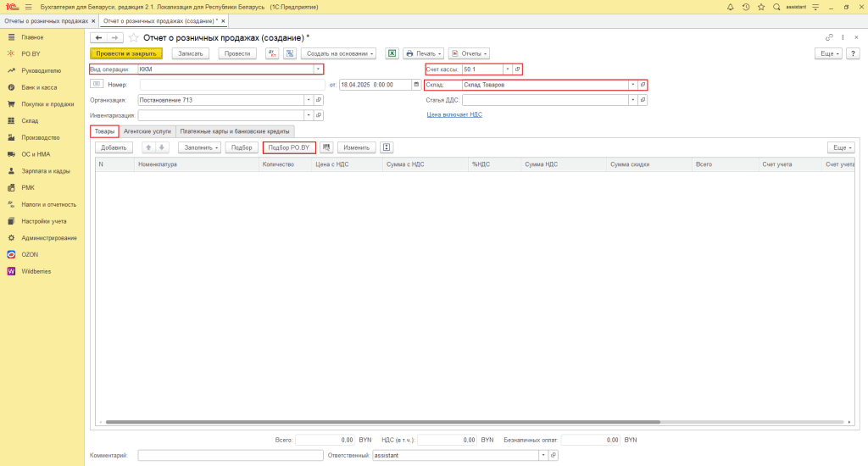Open the Печать dropdown button

424,53
